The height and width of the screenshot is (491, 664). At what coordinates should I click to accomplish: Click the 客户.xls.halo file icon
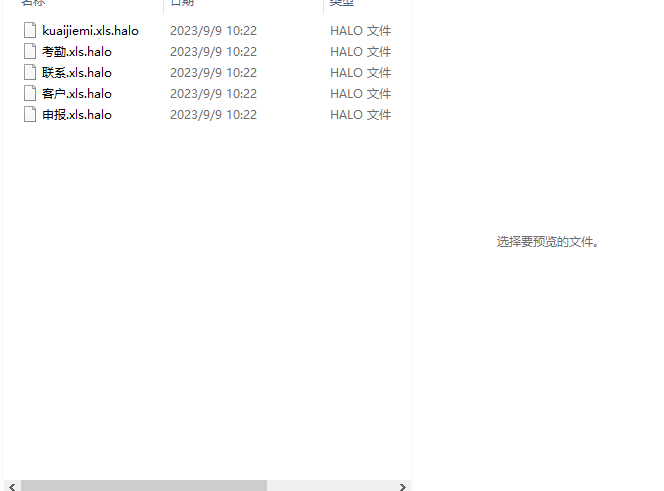(x=30, y=93)
